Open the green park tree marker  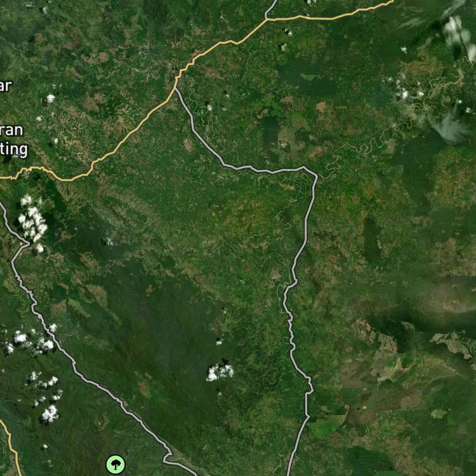point(116,464)
